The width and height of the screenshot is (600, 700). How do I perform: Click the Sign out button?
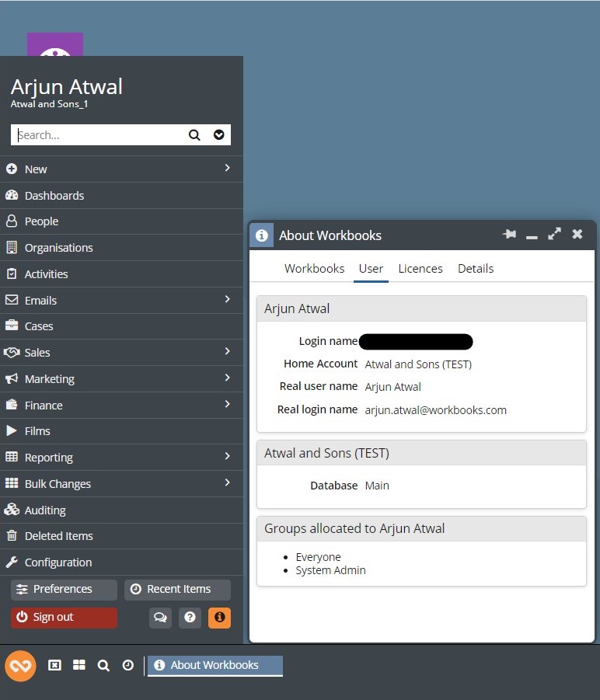click(x=64, y=618)
